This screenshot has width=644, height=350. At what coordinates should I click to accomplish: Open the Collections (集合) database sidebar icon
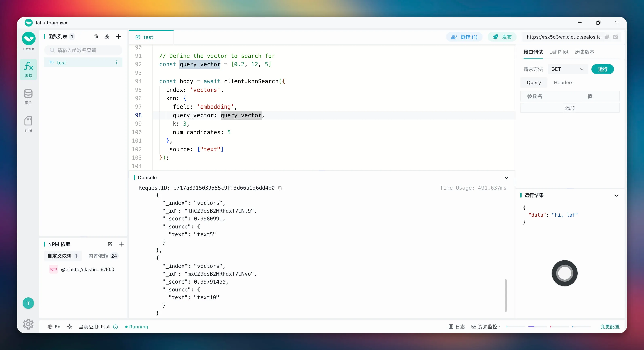pos(28,97)
